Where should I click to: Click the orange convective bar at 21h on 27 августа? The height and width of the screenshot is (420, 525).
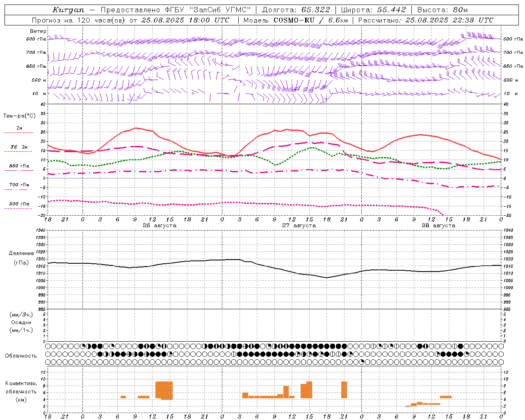(344, 390)
